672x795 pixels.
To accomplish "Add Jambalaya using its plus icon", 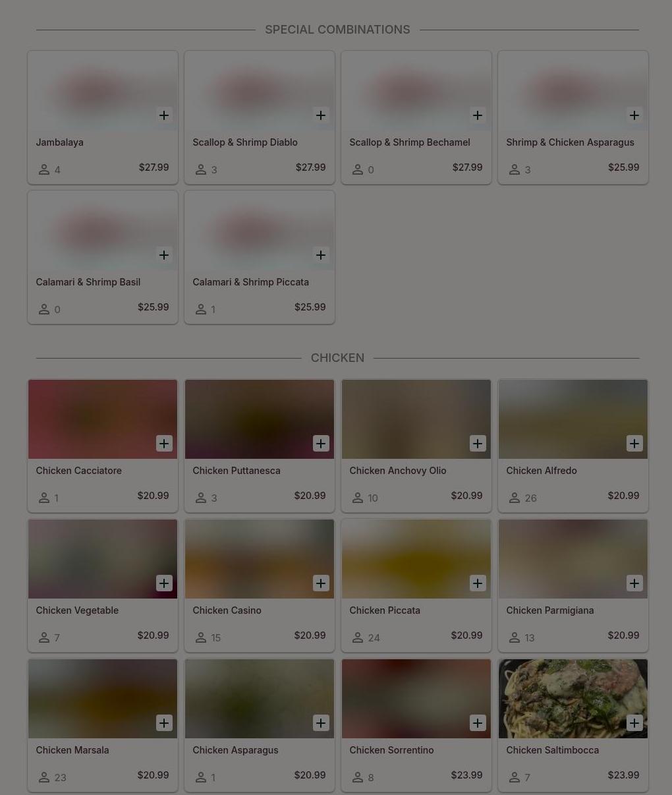I will click(x=164, y=115).
